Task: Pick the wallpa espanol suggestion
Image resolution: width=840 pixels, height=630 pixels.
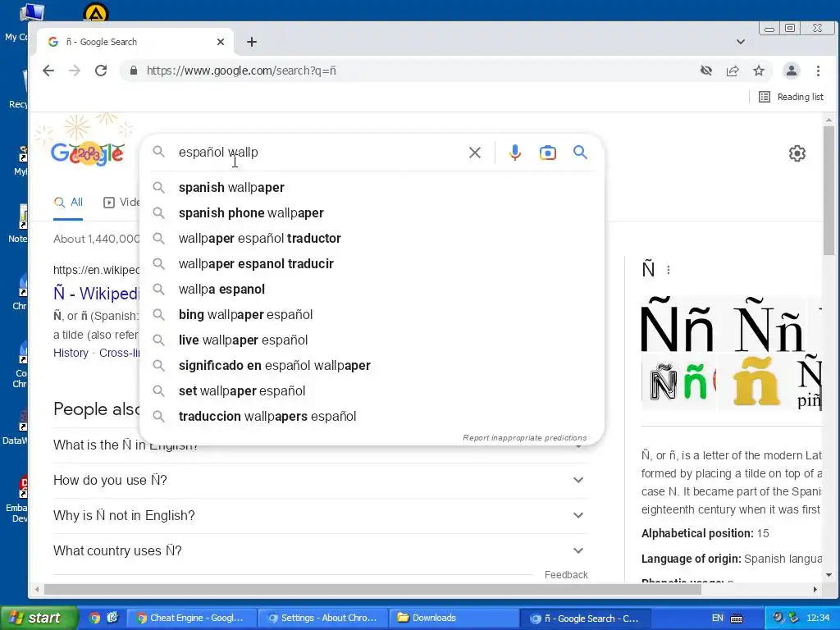Action: click(x=372, y=290)
